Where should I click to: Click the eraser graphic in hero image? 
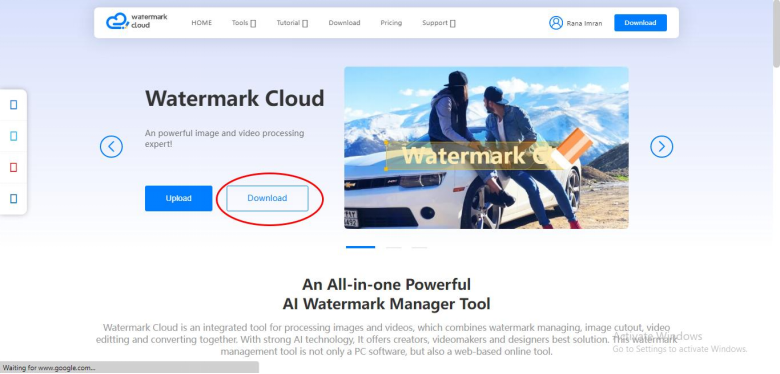572,148
